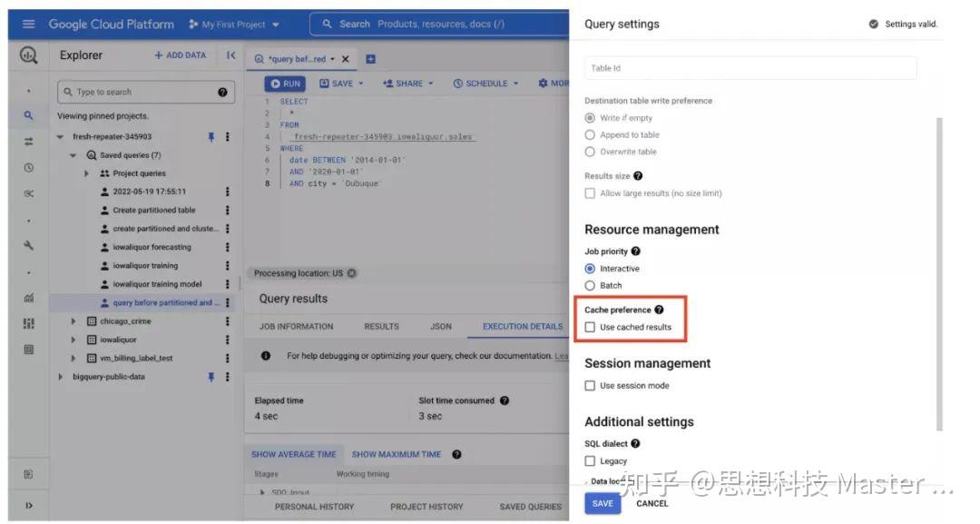Expand the bigquery-public-data project

coord(60,377)
